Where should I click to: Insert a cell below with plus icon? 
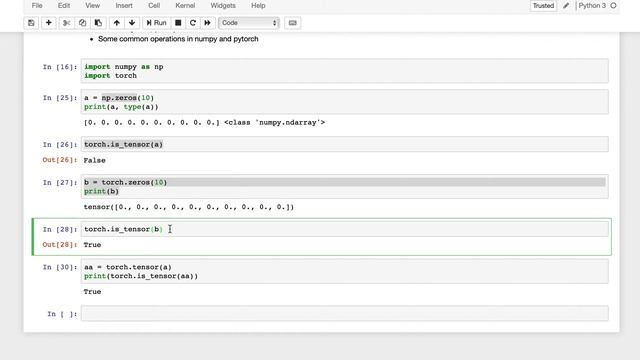[49, 23]
